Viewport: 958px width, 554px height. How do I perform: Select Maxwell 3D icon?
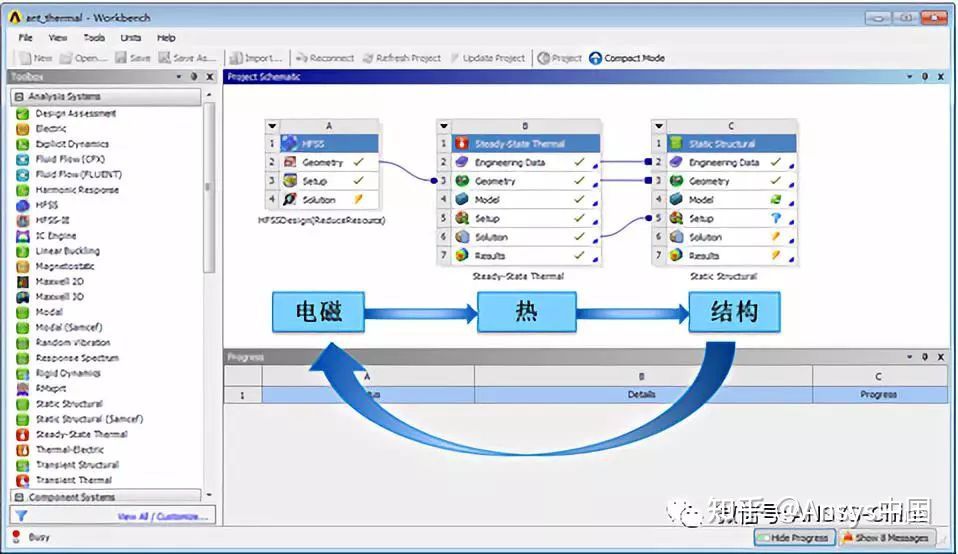(23, 297)
